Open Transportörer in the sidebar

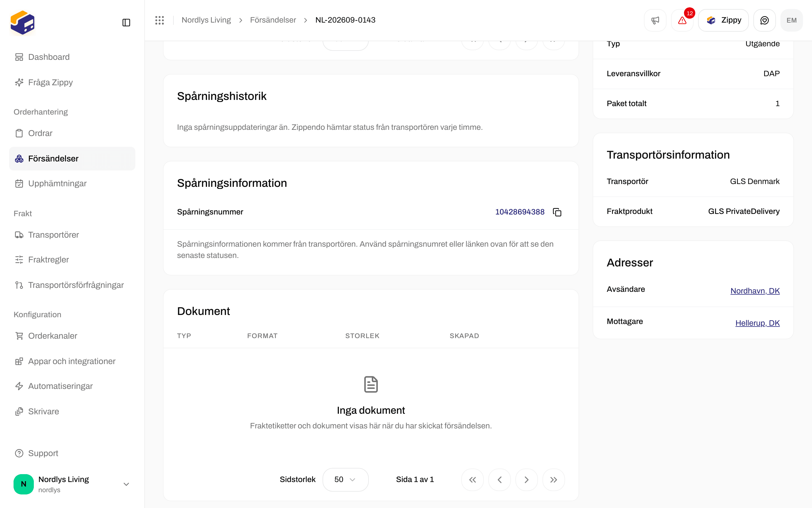point(72,235)
